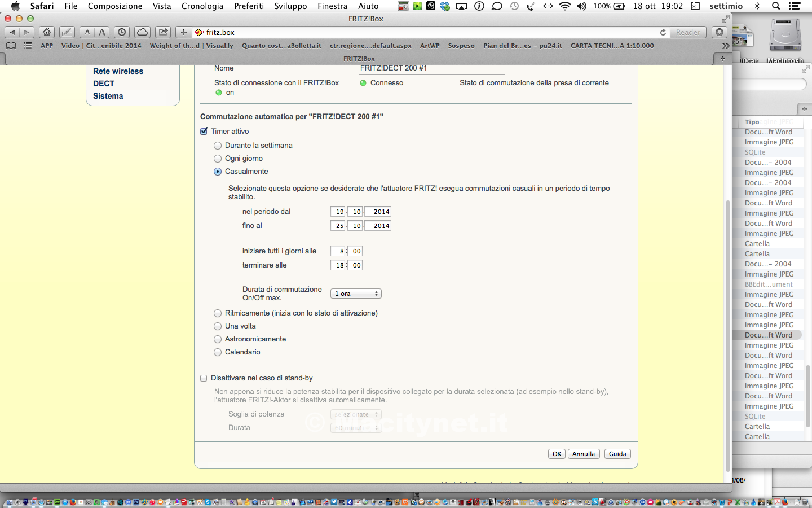Open Rete wireless in sidebar

118,71
